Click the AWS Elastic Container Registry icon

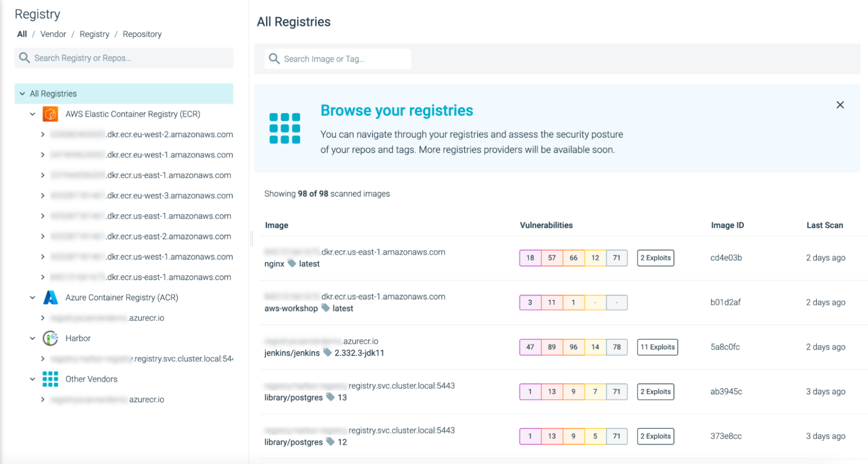[50, 114]
